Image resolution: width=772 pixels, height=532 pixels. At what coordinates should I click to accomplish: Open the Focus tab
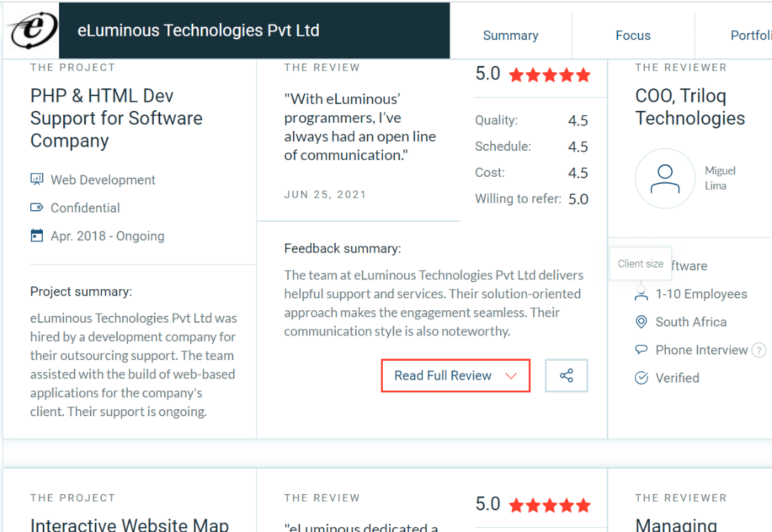tap(633, 35)
